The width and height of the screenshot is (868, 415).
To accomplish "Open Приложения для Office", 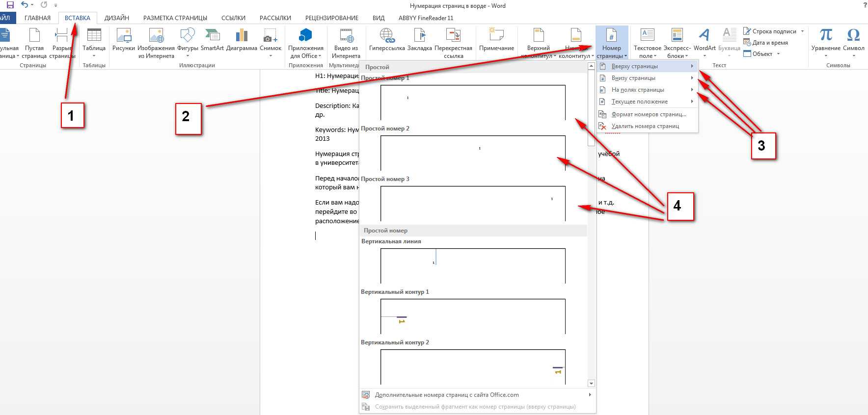I will coord(305,43).
